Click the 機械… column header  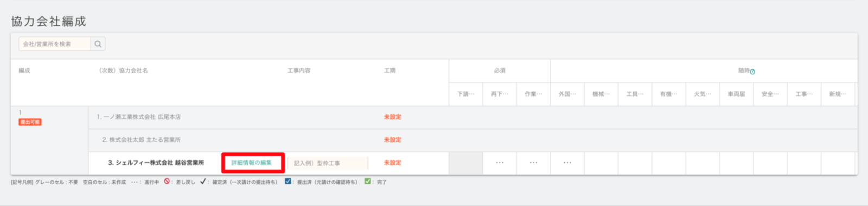click(x=601, y=94)
